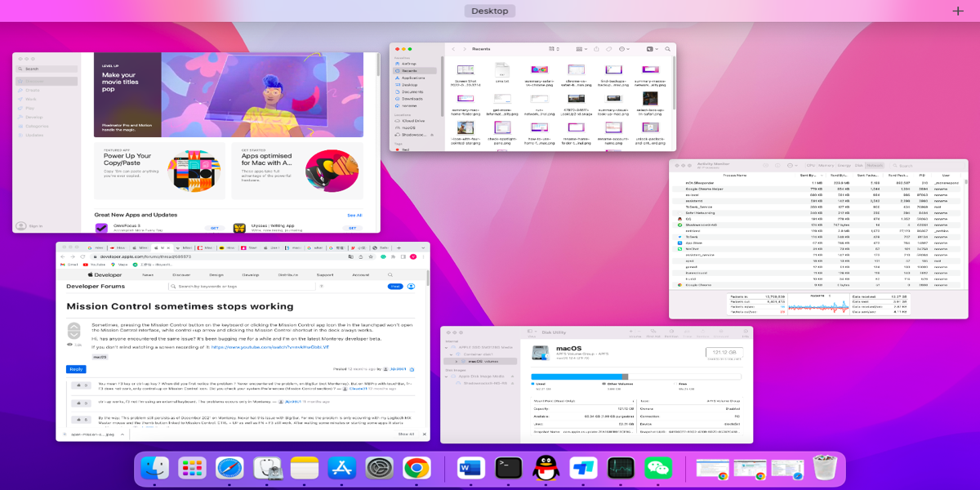Open Launchpad in the Dock
This screenshot has width=980, height=490.
tap(192, 468)
